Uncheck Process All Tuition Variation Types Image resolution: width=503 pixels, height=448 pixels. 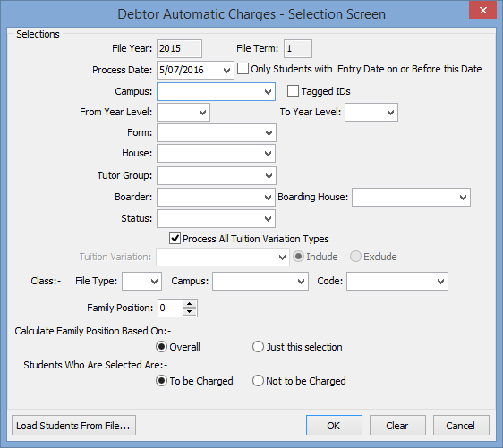coord(175,239)
